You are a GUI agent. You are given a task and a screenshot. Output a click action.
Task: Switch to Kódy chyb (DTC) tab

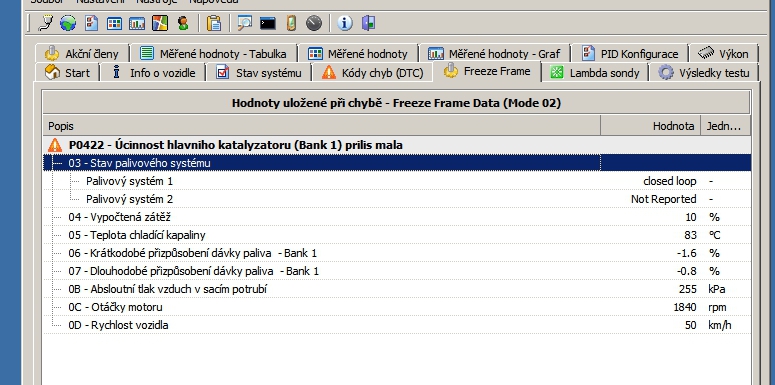[x=373, y=73]
